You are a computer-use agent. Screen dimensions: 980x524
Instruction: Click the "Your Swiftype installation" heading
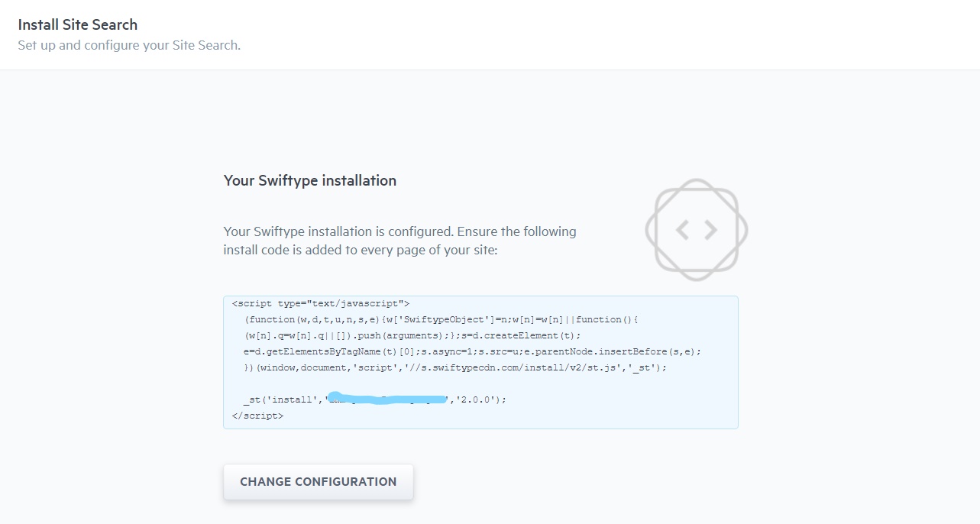pyautogui.click(x=309, y=181)
